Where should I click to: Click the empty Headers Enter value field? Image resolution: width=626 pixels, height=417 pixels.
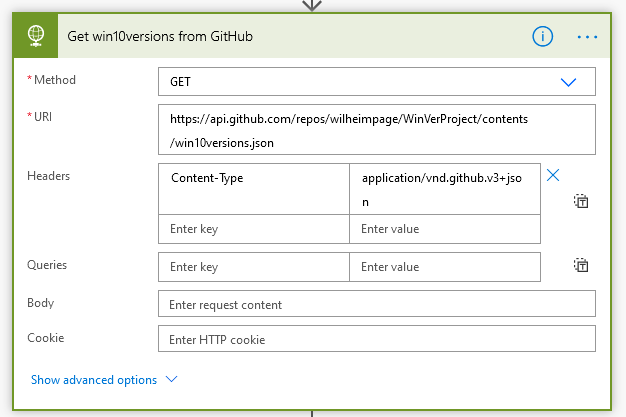coord(444,229)
